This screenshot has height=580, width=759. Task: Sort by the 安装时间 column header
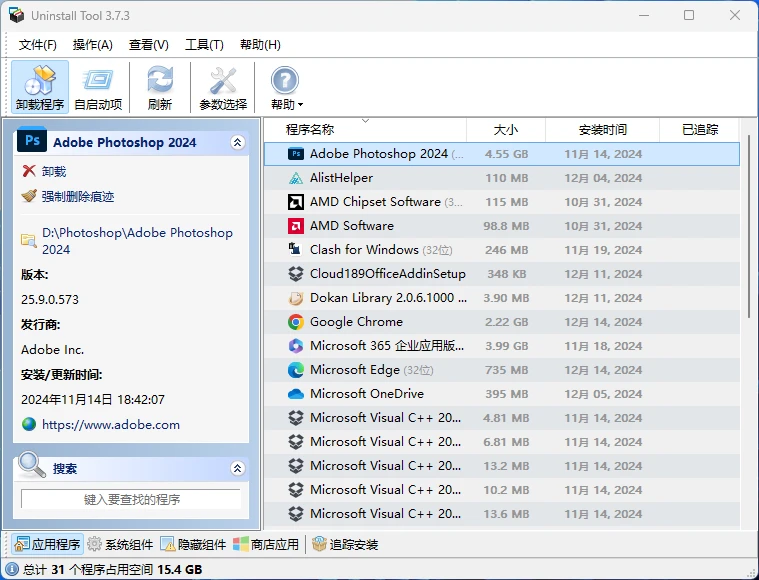[x=603, y=130]
